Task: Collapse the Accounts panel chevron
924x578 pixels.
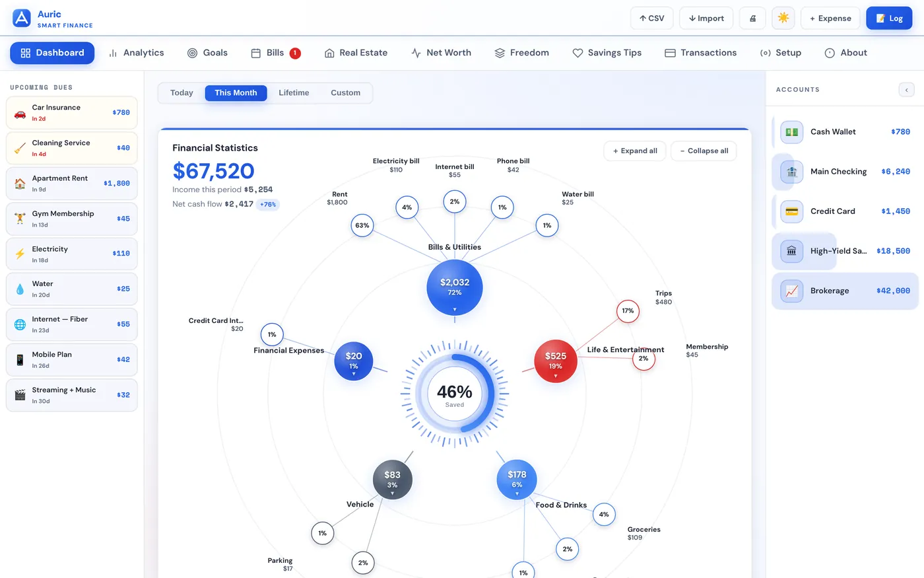Action: 906,90
